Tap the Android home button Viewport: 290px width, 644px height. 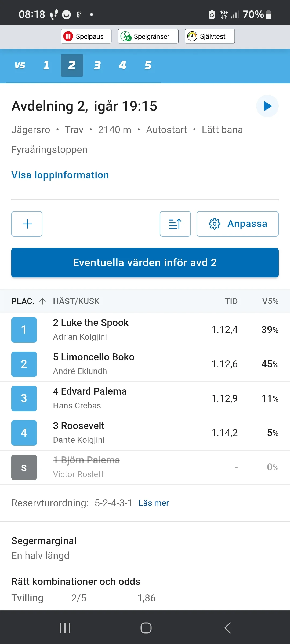click(146, 628)
